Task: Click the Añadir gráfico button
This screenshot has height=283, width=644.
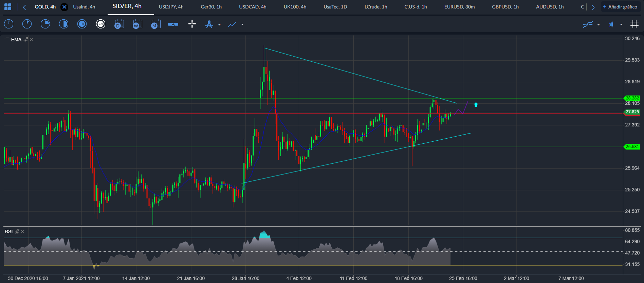Action: pos(620,7)
